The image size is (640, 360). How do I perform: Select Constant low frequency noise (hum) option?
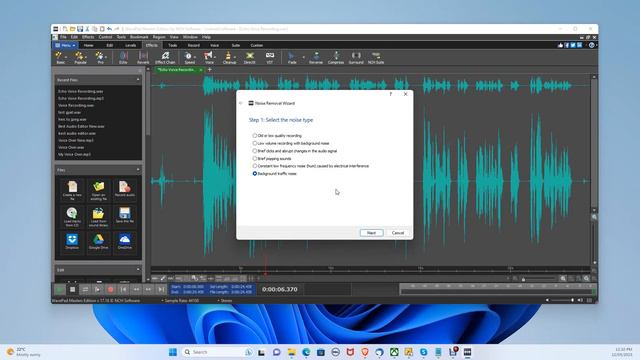(311, 166)
